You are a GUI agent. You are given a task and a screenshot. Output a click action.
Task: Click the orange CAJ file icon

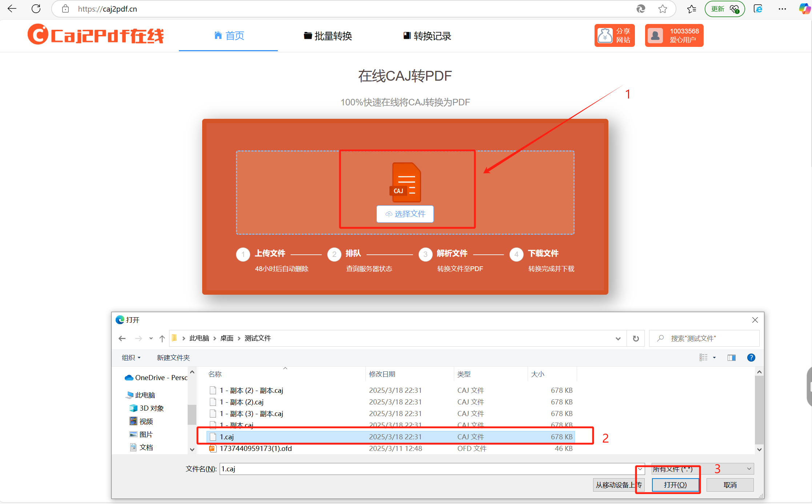pyautogui.click(x=406, y=182)
